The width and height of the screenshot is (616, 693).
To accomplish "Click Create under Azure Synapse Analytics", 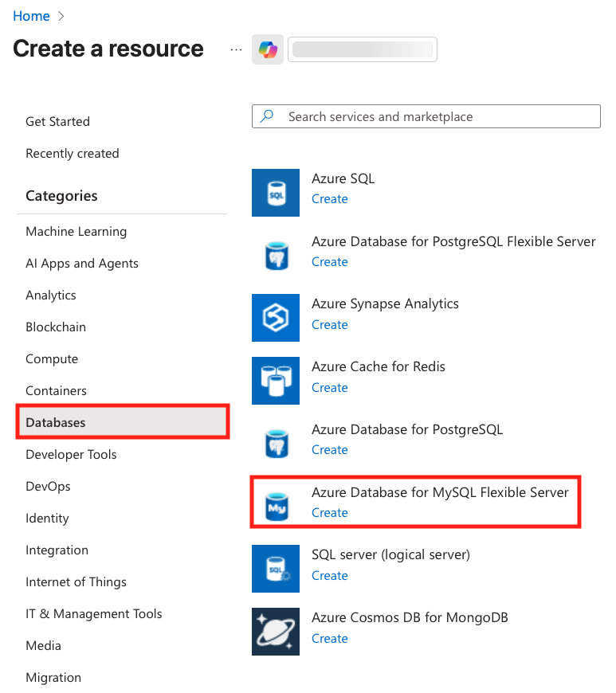I will (x=329, y=324).
